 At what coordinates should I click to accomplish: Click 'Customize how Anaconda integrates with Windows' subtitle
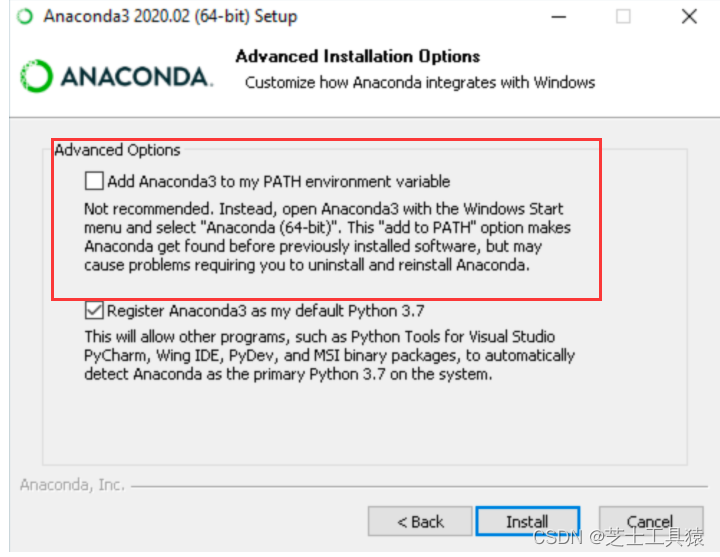(x=420, y=83)
